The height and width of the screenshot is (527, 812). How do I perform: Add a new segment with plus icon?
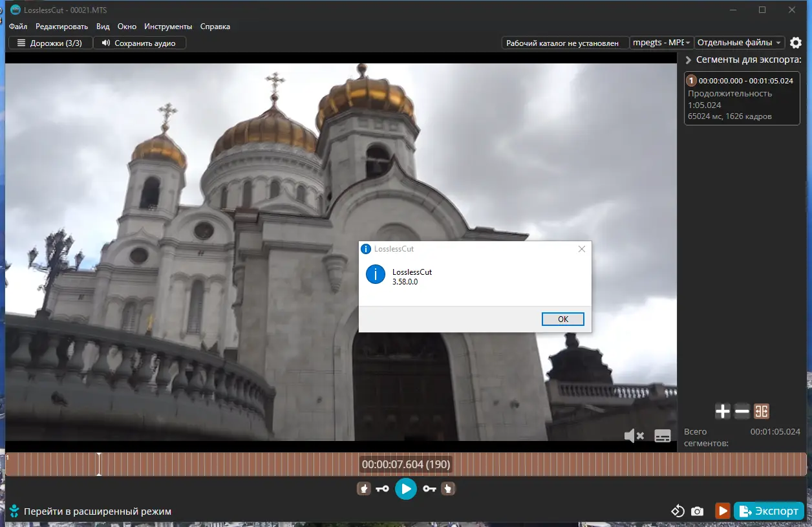(x=723, y=411)
